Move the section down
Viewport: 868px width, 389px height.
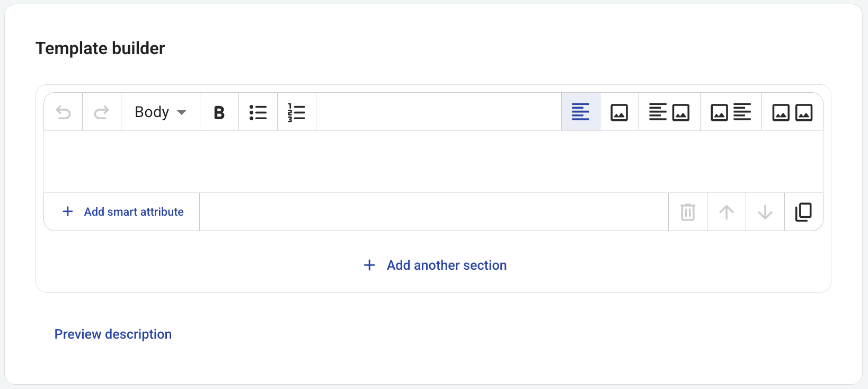point(765,212)
